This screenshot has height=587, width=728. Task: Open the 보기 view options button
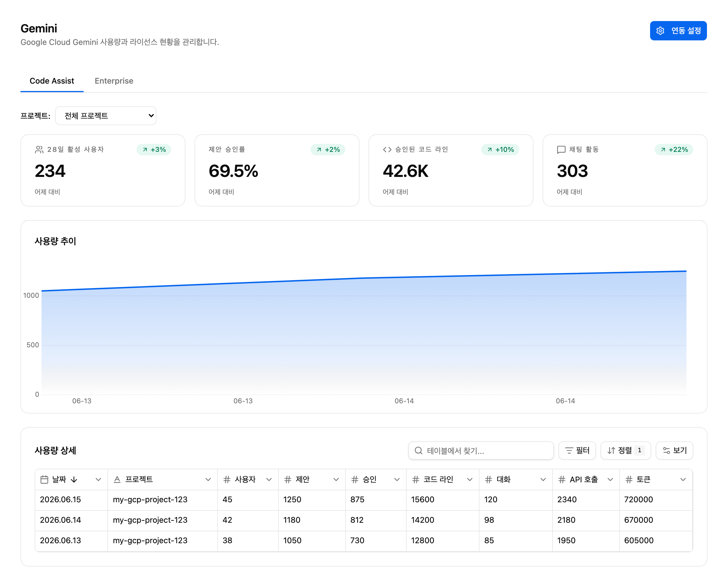[674, 450]
